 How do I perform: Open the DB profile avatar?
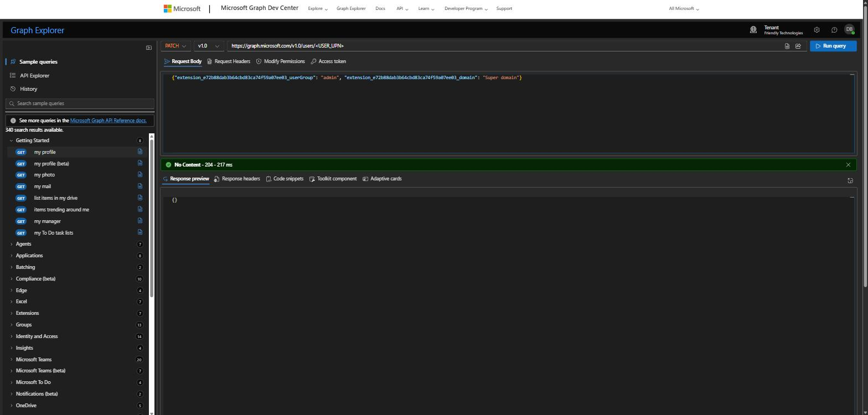(x=849, y=30)
